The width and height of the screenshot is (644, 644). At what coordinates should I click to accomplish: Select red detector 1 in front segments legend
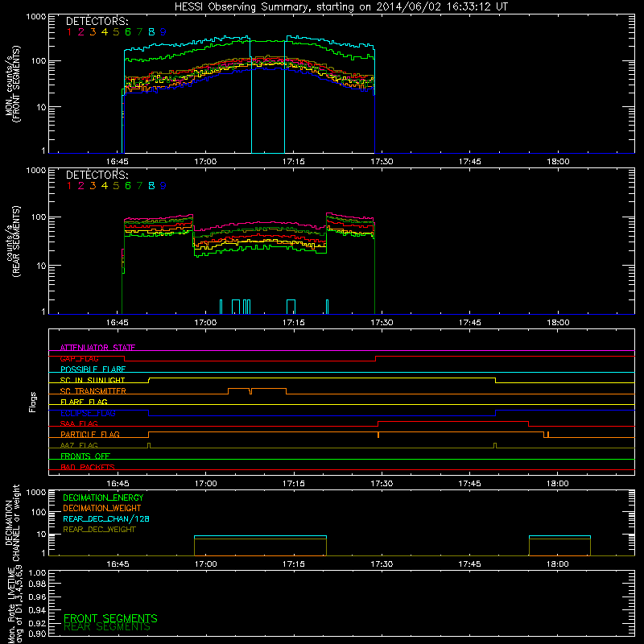click(69, 32)
